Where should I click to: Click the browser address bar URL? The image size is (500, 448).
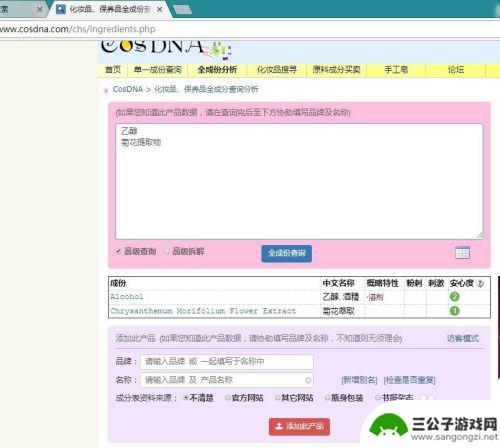tap(77, 29)
